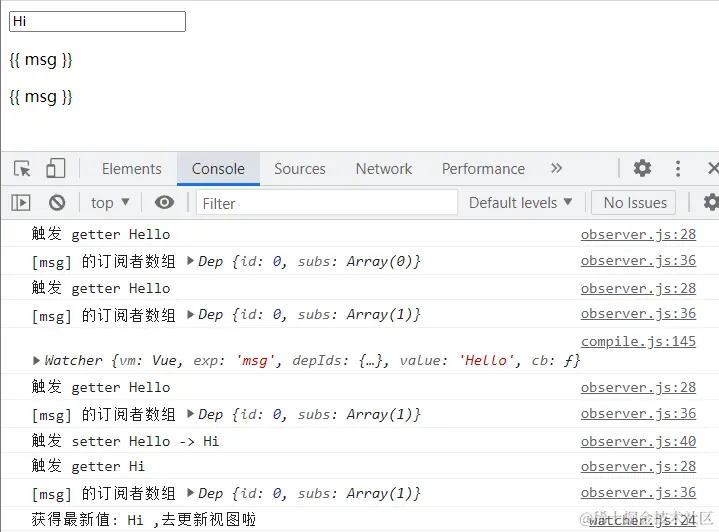
Task: Show the console sidebar panel
Action: [x=21, y=202]
